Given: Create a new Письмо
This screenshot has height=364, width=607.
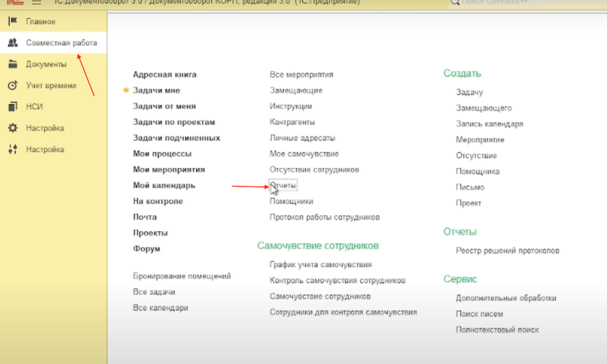Looking at the screenshot, I should [470, 187].
